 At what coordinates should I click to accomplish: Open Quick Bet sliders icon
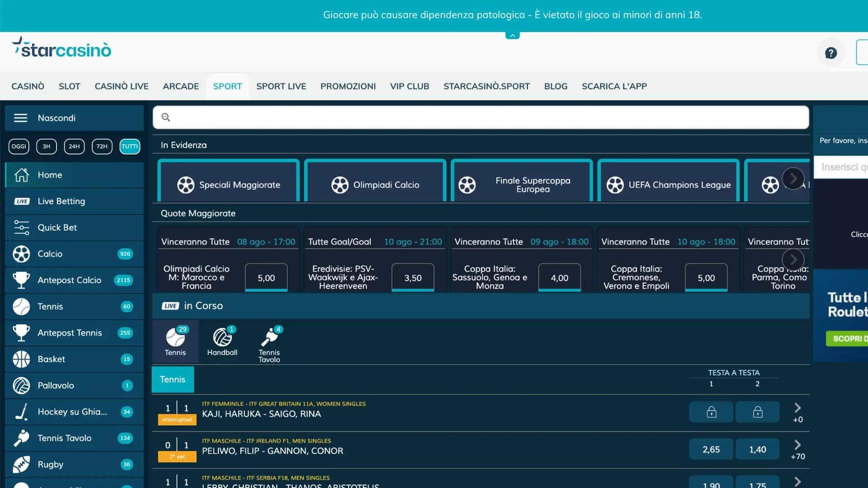point(21,228)
